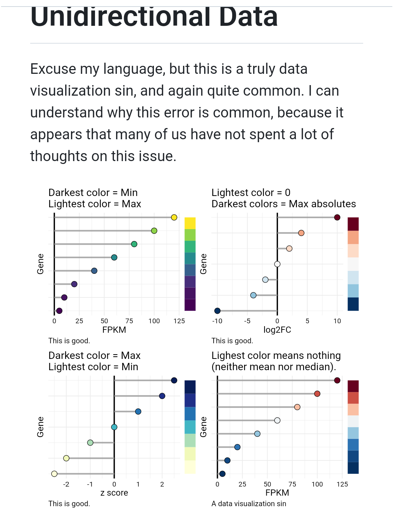
Task: Click the pale yellow swatch at the z score legend bottom
Action: click(190, 467)
